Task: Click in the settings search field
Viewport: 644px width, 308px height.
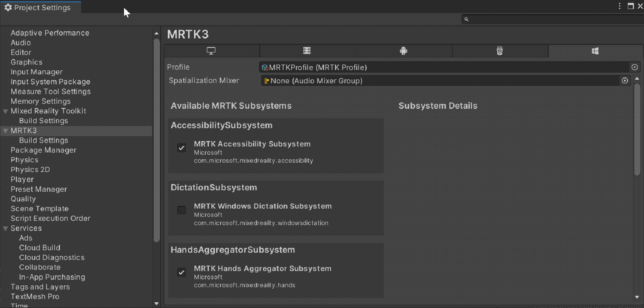Action: click(x=553, y=19)
